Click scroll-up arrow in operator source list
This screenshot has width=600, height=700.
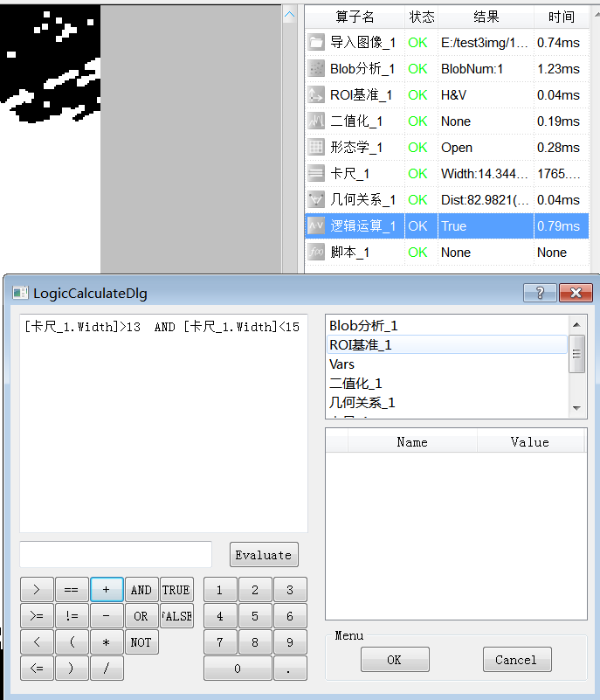576,324
